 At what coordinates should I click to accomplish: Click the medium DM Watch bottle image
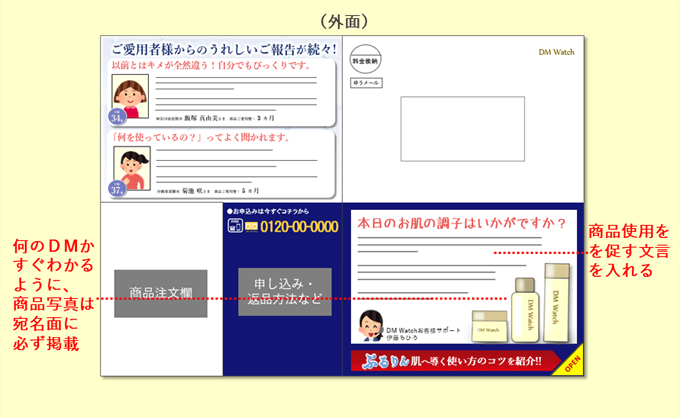(523, 306)
